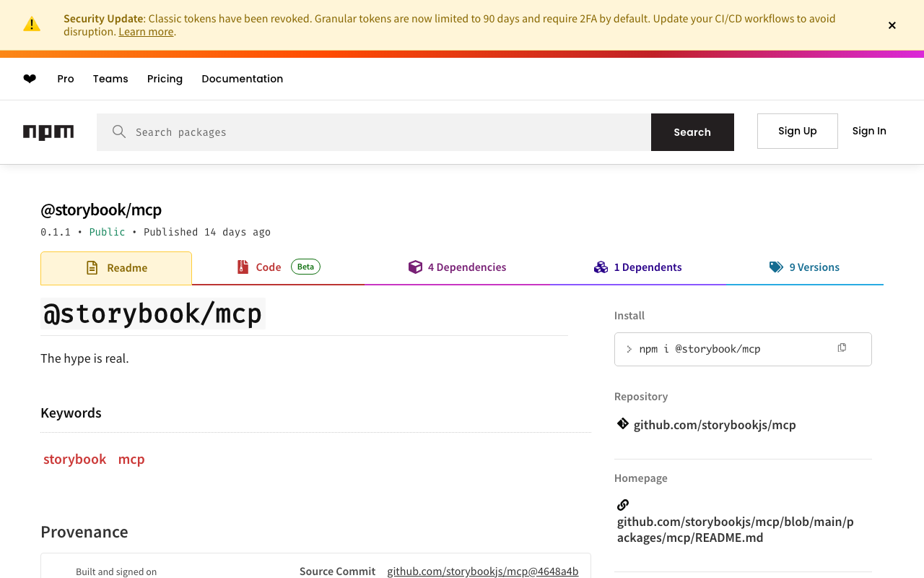924x578 pixels.
Task: Click the install command text 'npm i @storybook/mcp'
Action: [699, 349]
